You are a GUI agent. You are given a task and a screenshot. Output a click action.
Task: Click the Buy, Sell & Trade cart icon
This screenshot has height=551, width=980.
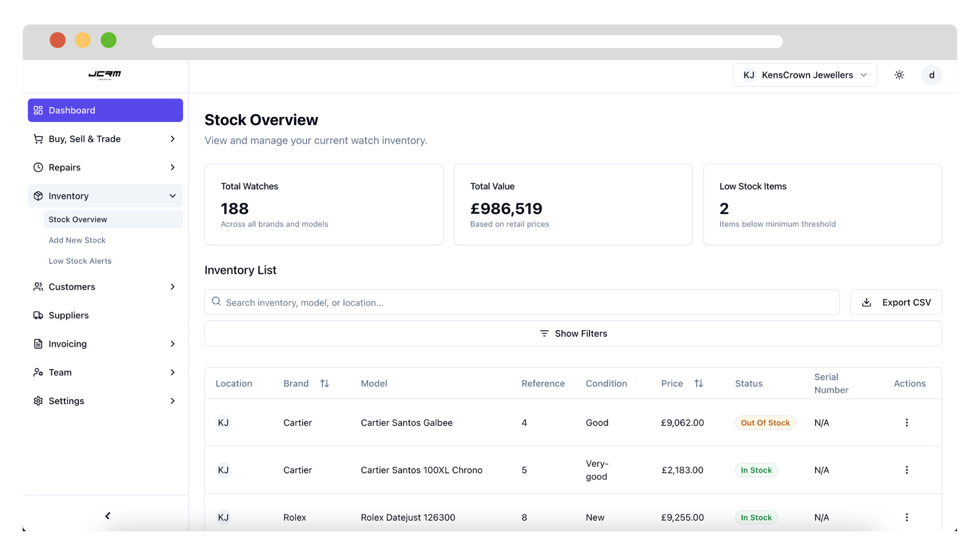[38, 138]
